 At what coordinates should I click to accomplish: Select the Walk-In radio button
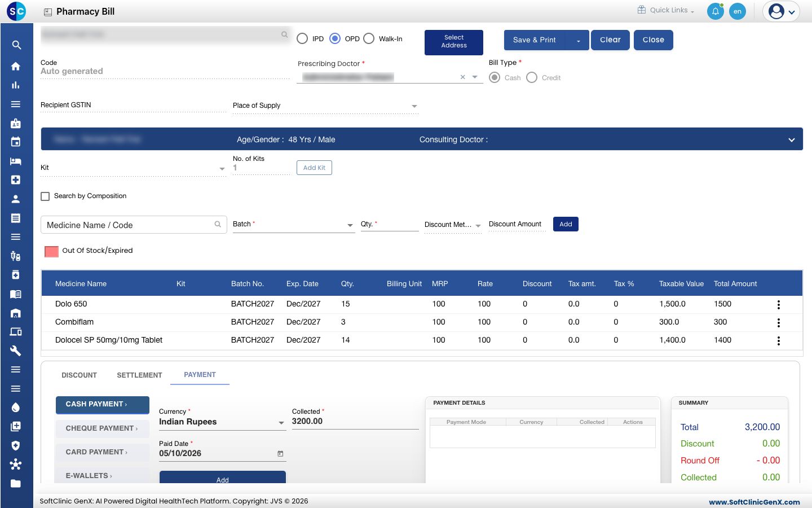[369, 38]
